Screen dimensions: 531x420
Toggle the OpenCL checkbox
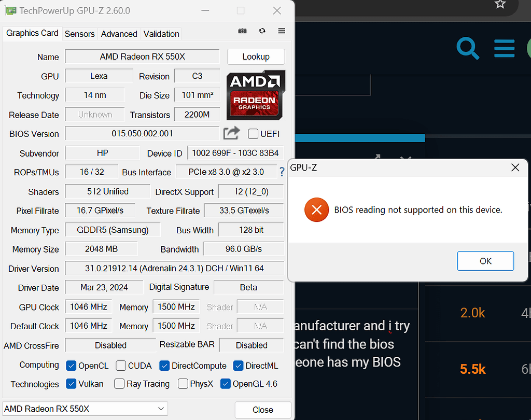(x=71, y=366)
